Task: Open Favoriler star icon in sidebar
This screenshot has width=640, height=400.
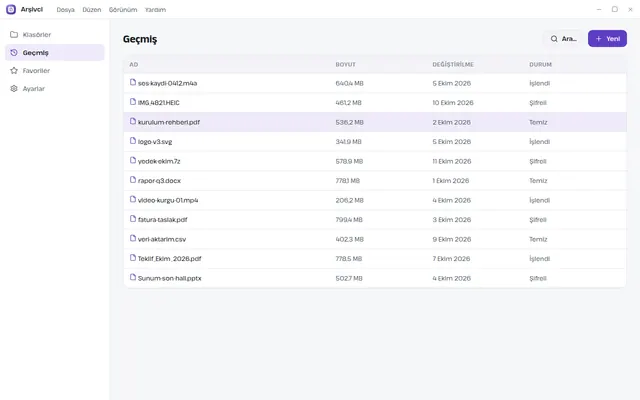Action: (x=14, y=71)
